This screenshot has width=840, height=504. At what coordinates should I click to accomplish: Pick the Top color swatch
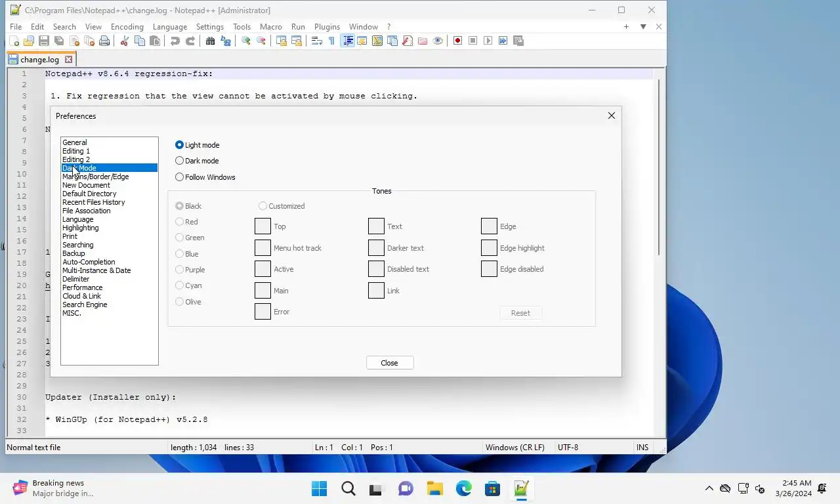[262, 226]
